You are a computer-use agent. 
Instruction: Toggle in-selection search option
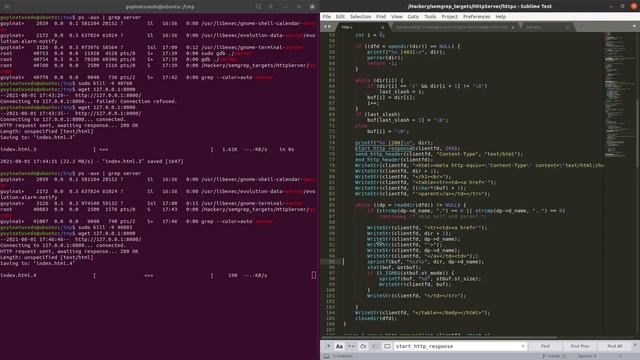pyautogui.click(x=375, y=346)
